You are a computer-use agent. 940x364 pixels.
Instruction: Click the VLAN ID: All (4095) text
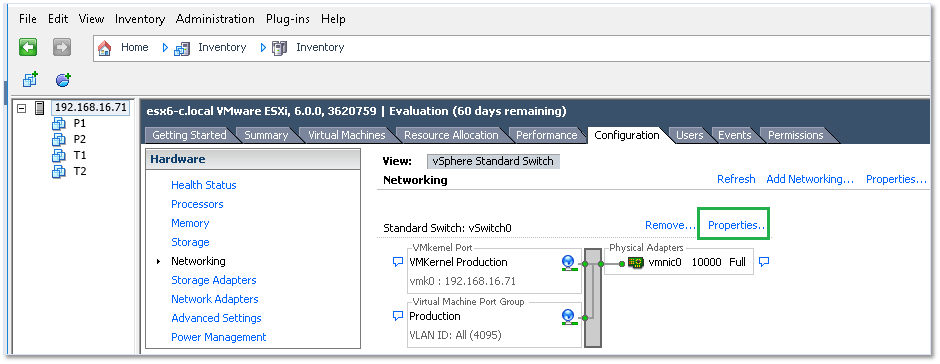pos(455,335)
